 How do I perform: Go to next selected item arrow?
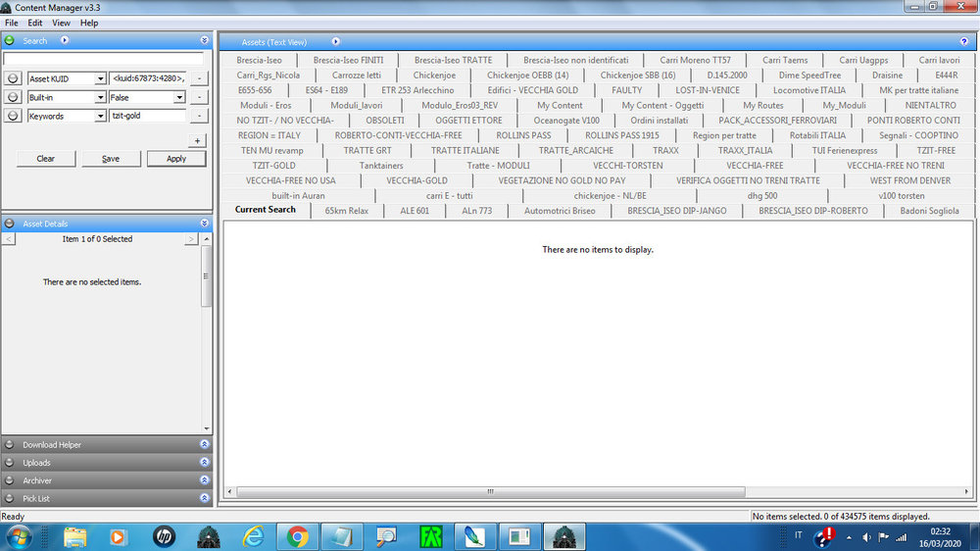point(191,239)
